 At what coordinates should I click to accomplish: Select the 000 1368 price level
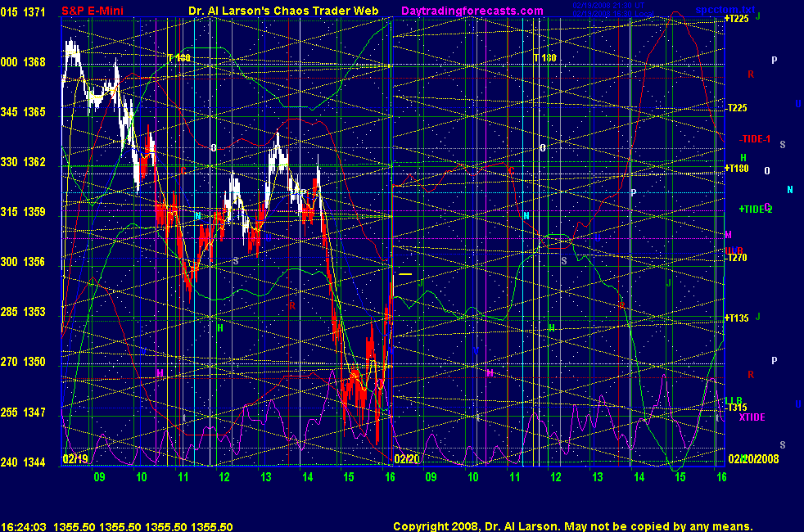click(23, 62)
